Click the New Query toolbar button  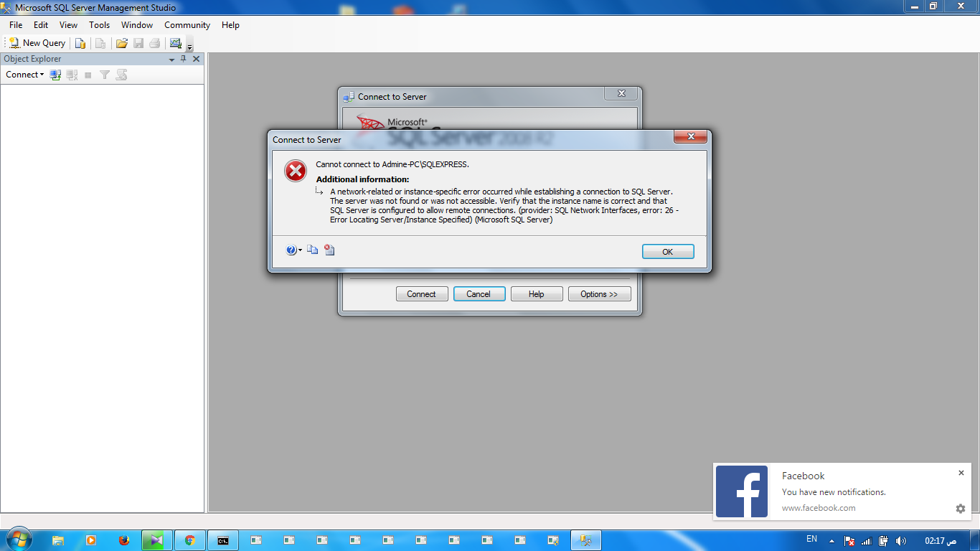(37, 43)
